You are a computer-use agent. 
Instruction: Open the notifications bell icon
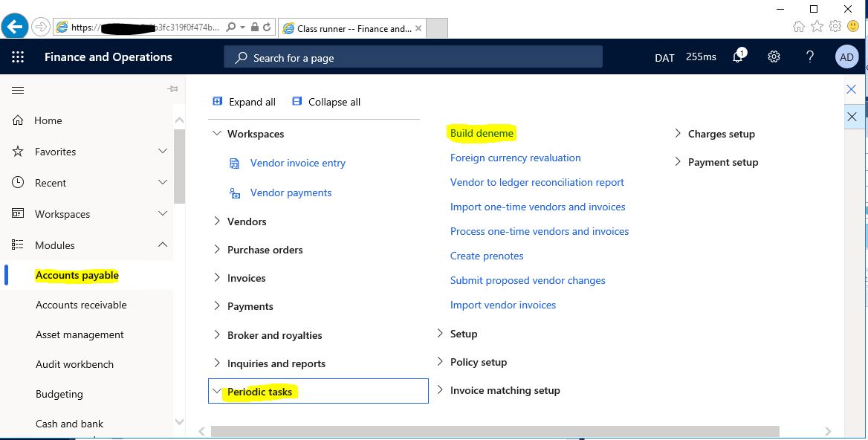pyautogui.click(x=738, y=56)
